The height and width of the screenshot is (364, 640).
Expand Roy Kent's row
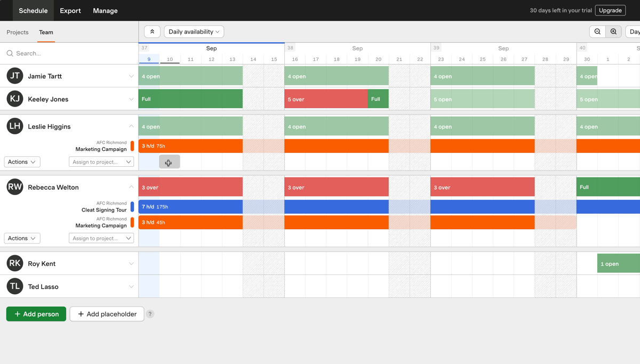click(131, 263)
